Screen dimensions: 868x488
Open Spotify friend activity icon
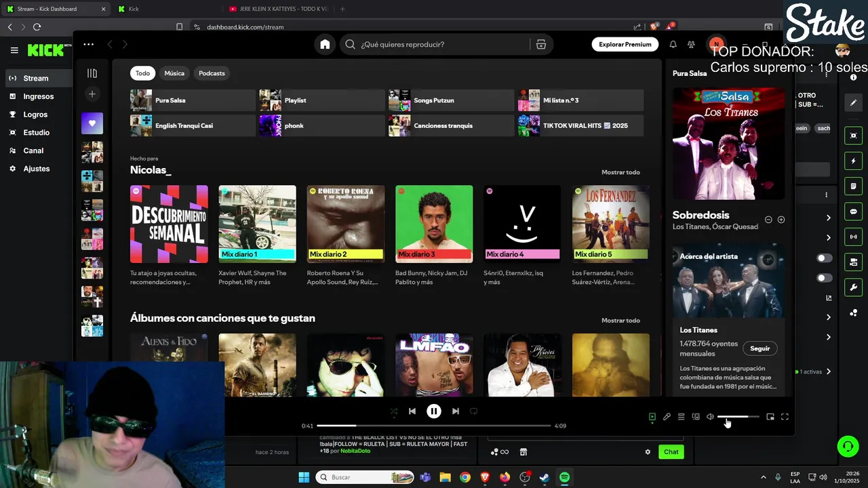click(x=691, y=44)
